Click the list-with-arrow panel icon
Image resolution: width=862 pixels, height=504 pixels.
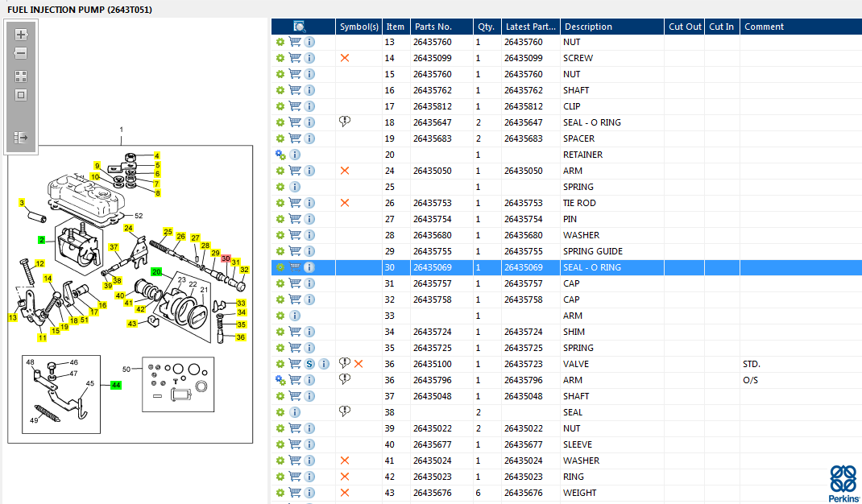(x=21, y=138)
